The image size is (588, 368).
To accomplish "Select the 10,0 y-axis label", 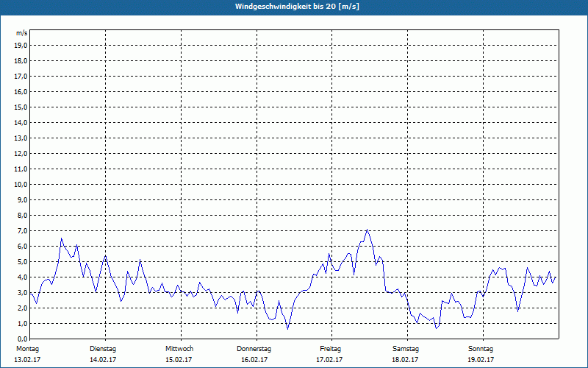I will tap(21, 185).
